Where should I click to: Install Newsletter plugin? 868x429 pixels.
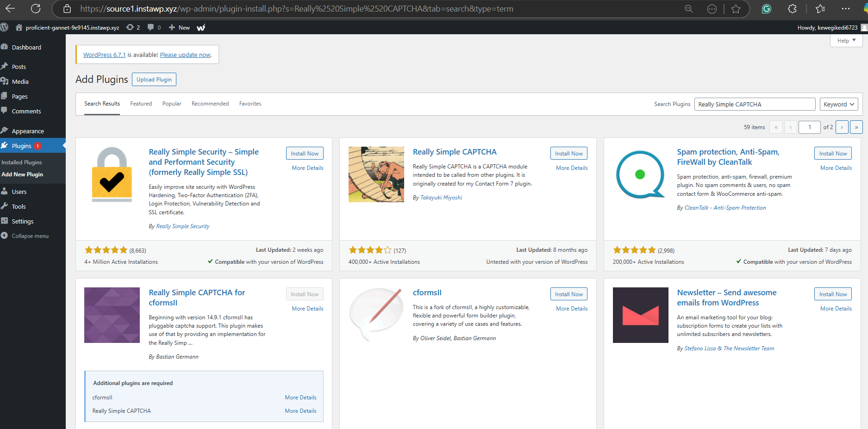833,294
